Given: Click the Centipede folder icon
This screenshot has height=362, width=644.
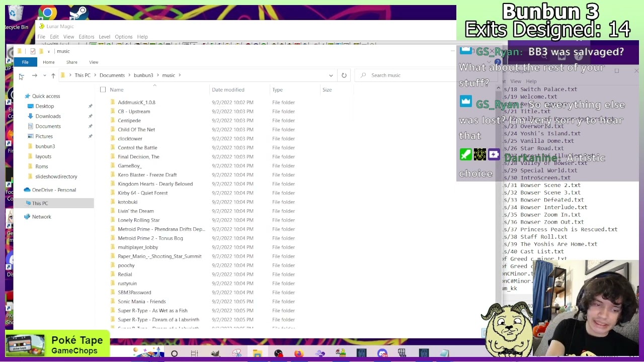Looking at the screenshot, I should click(112, 121).
